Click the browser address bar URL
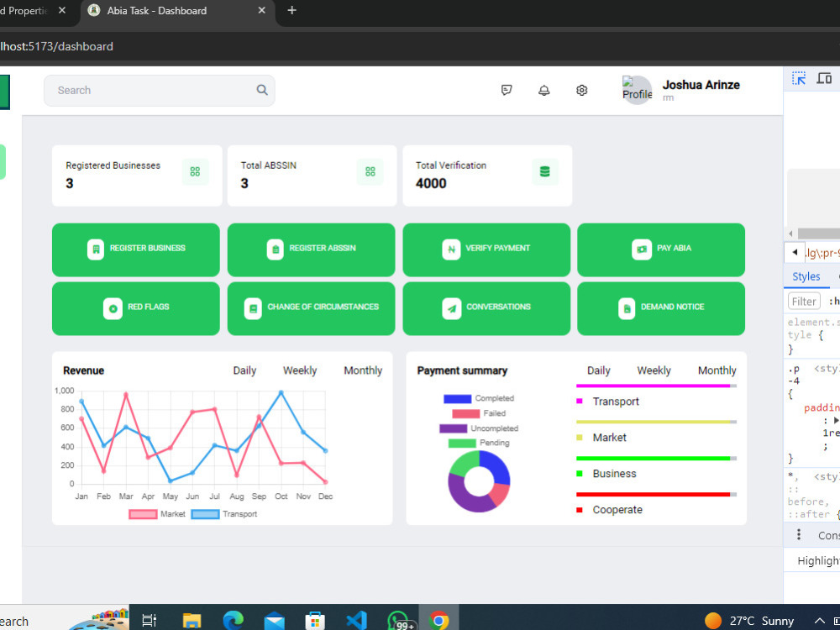The width and height of the screenshot is (840, 630). click(56, 46)
